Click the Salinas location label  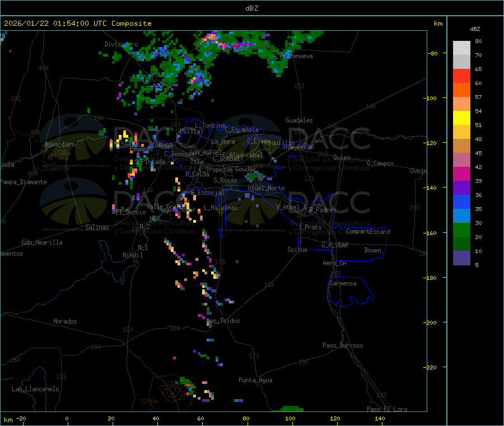(97, 227)
